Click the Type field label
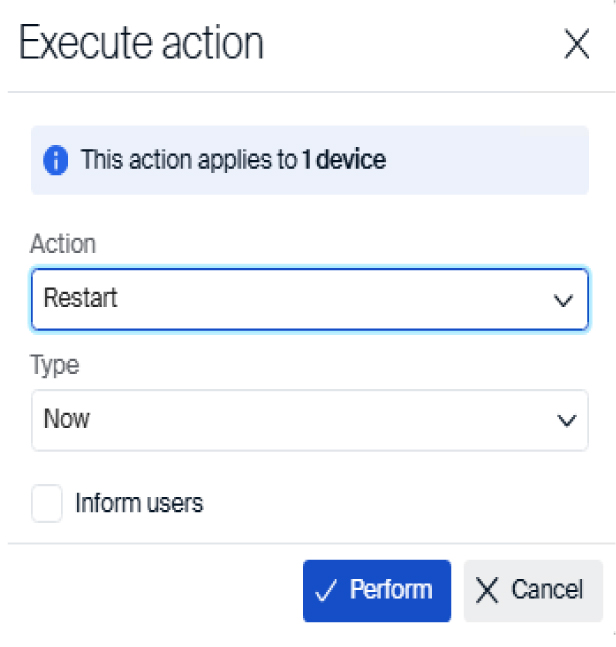Viewport: 616px width, 647px height. 54,365
